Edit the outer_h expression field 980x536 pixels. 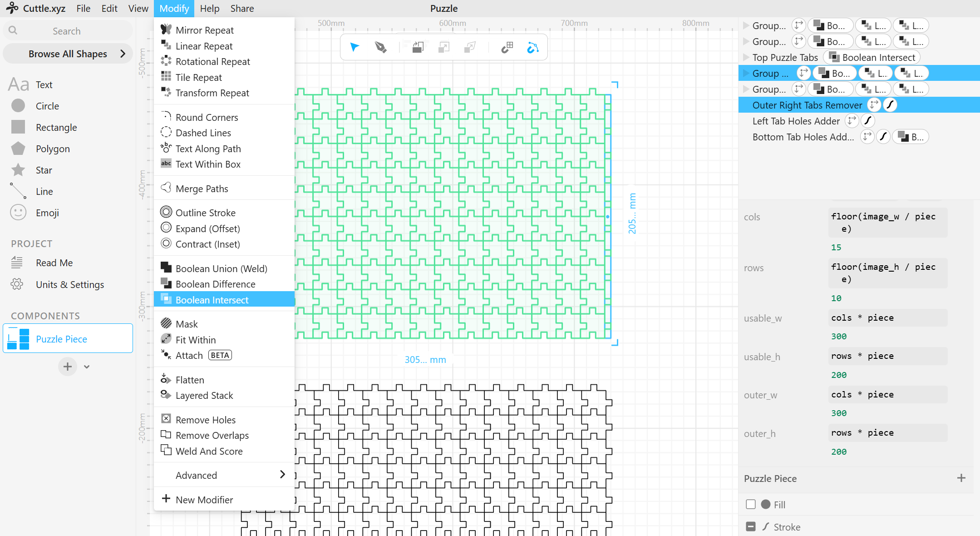coord(887,432)
